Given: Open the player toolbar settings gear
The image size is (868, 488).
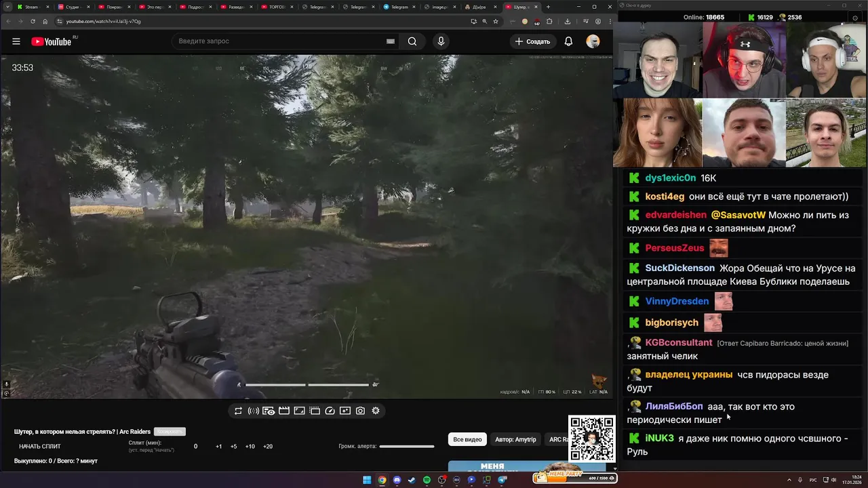Looking at the screenshot, I should click(376, 411).
